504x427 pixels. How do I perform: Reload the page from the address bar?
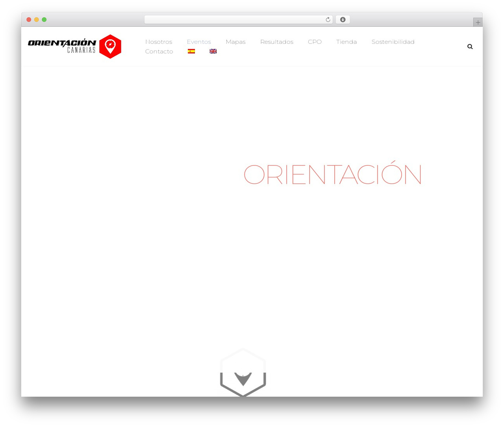[328, 20]
